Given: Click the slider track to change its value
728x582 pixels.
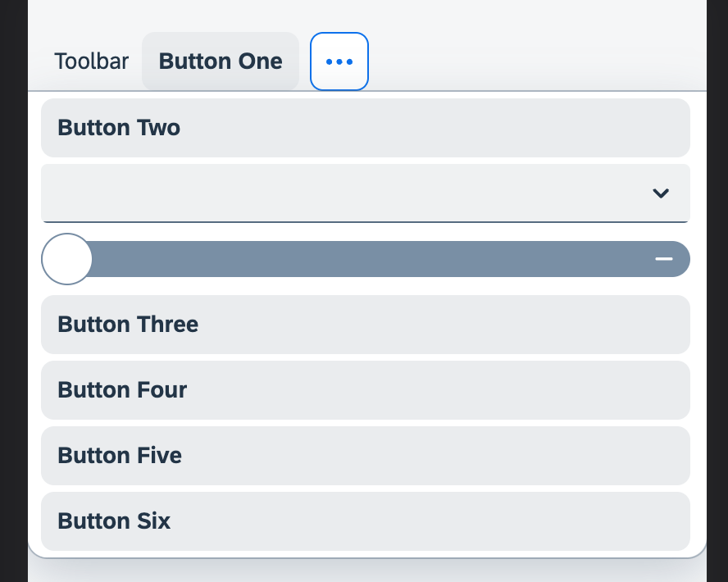Looking at the screenshot, I should 369,258.
